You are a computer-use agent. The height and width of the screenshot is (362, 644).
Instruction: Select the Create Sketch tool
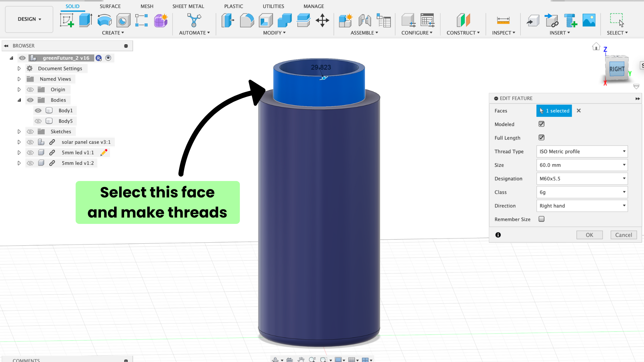(x=67, y=20)
